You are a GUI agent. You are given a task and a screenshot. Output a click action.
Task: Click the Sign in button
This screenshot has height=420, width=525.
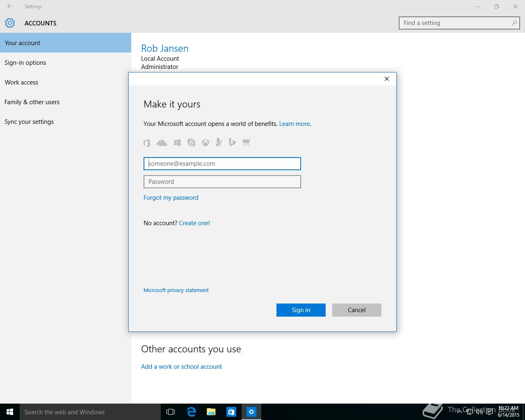pos(301,310)
